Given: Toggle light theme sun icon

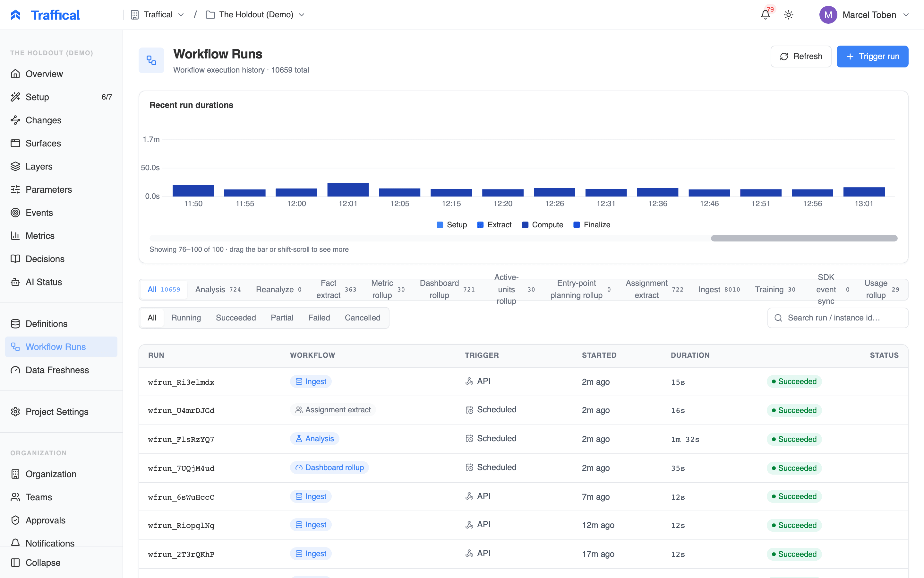Looking at the screenshot, I should coord(789,14).
